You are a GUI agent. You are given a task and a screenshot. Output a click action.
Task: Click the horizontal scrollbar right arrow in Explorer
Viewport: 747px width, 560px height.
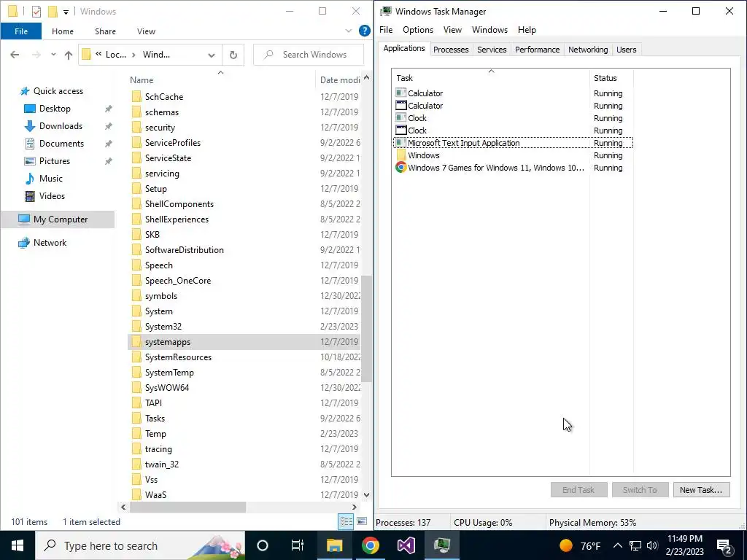point(354,507)
